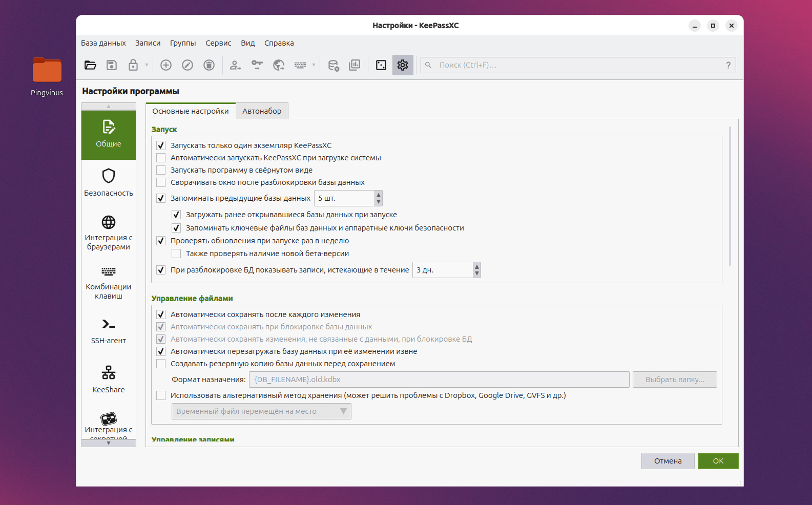This screenshot has height=505, width=812.
Task: Click the settings gear toolbar icon
Action: point(403,65)
